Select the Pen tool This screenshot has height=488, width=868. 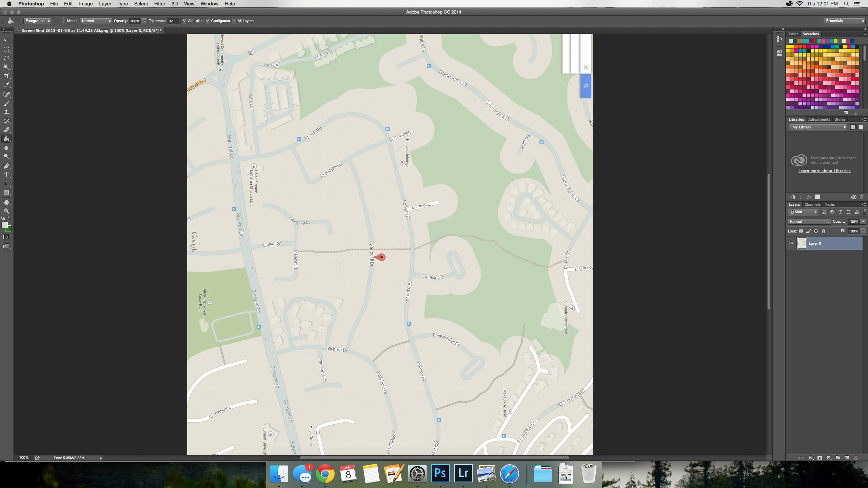[6, 166]
